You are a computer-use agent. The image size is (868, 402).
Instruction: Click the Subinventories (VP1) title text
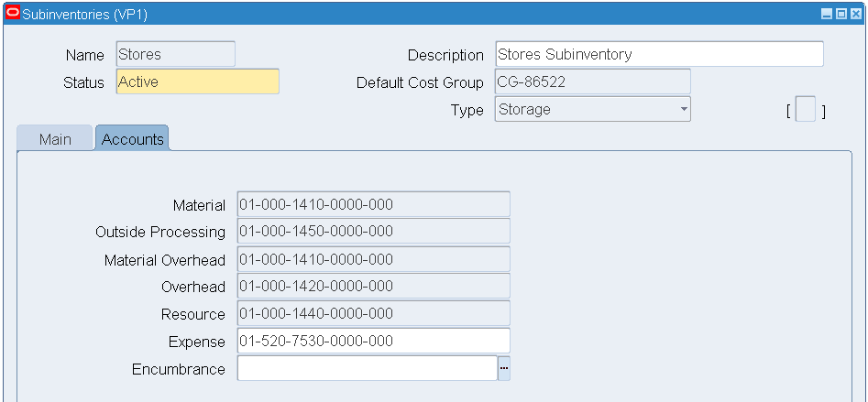[84, 15]
